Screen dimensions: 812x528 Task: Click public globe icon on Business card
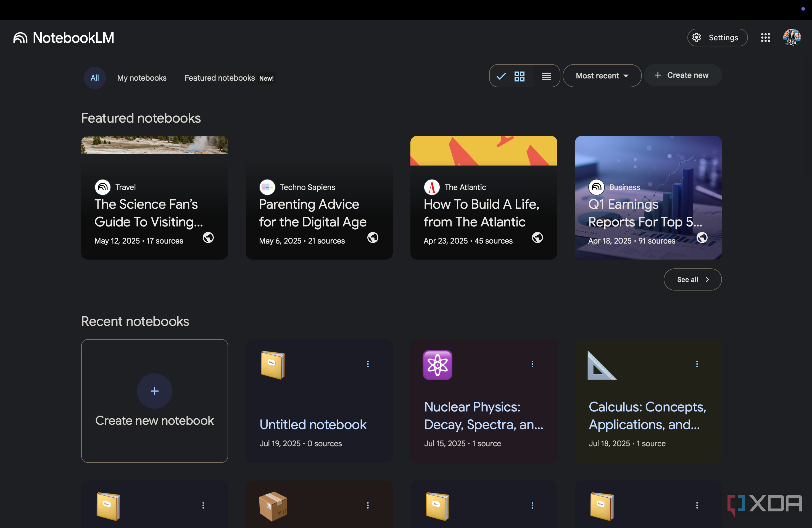pyautogui.click(x=702, y=237)
